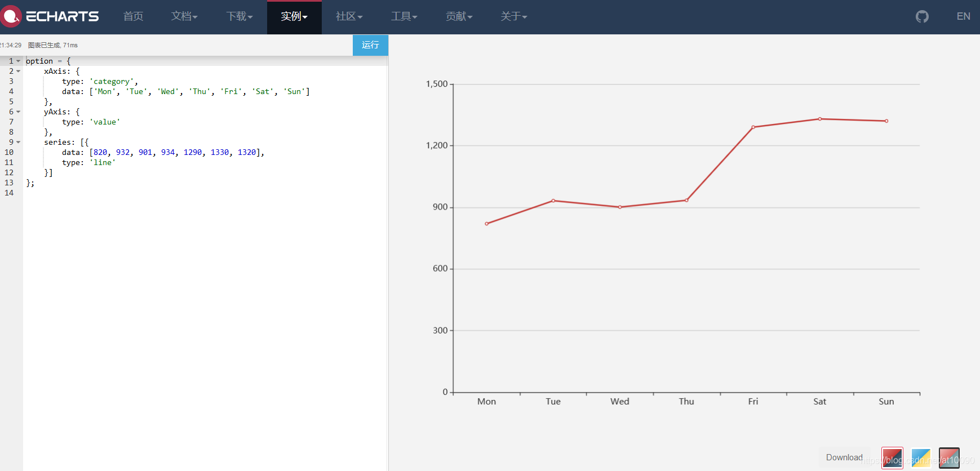Click 'category' string in code editor
Image resolution: width=980 pixels, height=471 pixels.
click(112, 81)
